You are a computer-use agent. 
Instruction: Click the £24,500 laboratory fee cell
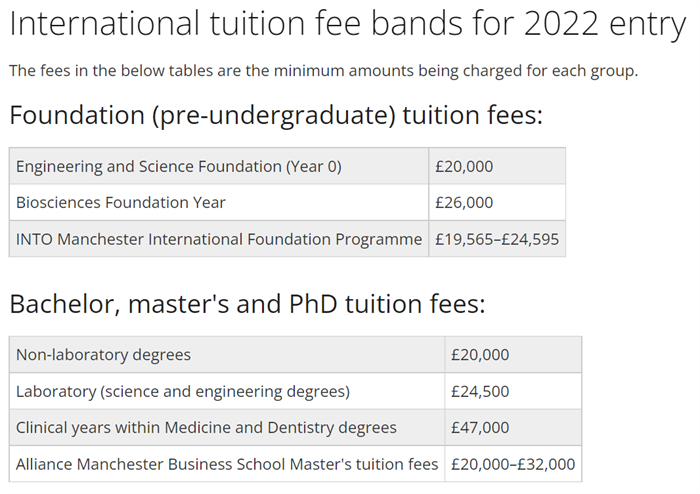point(513,391)
